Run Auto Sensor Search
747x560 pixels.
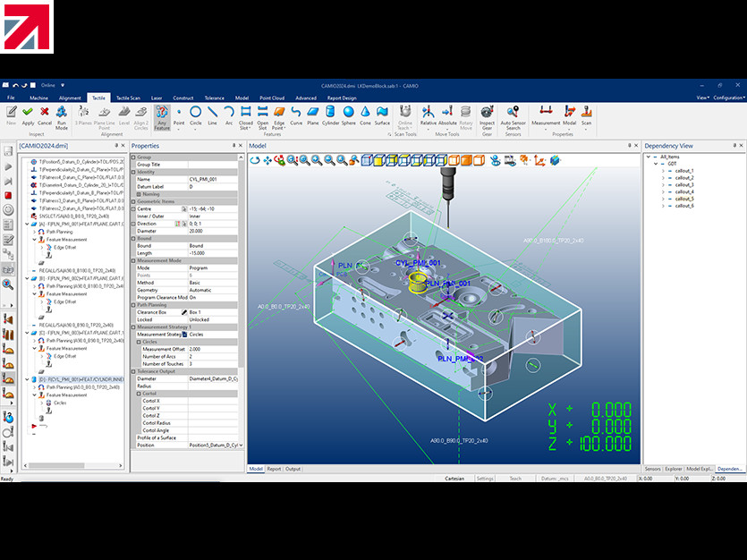[514, 117]
